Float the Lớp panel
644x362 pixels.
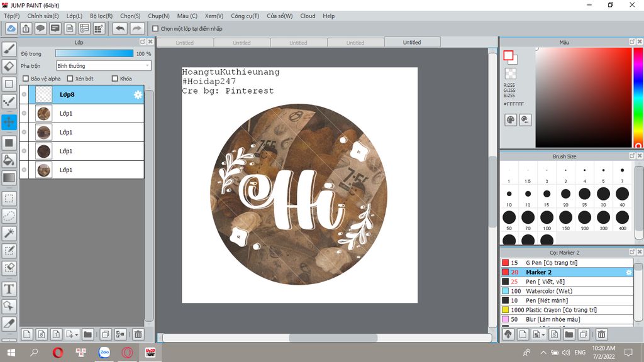(x=143, y=42)
